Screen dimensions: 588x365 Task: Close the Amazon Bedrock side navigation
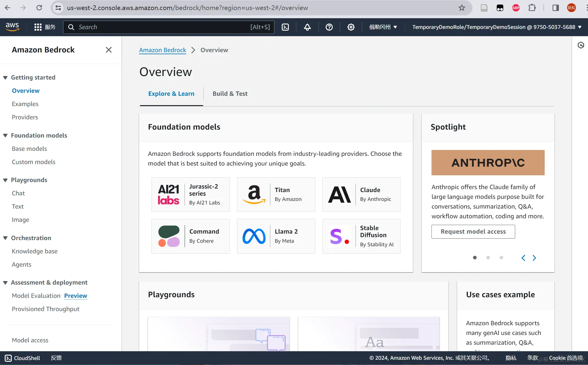[x=109, y=50]
